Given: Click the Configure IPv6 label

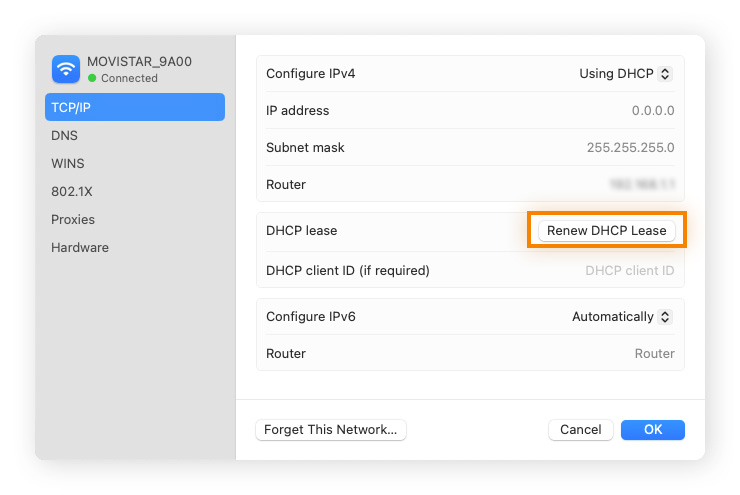Looking at the screenshot, I should point(311,317).
